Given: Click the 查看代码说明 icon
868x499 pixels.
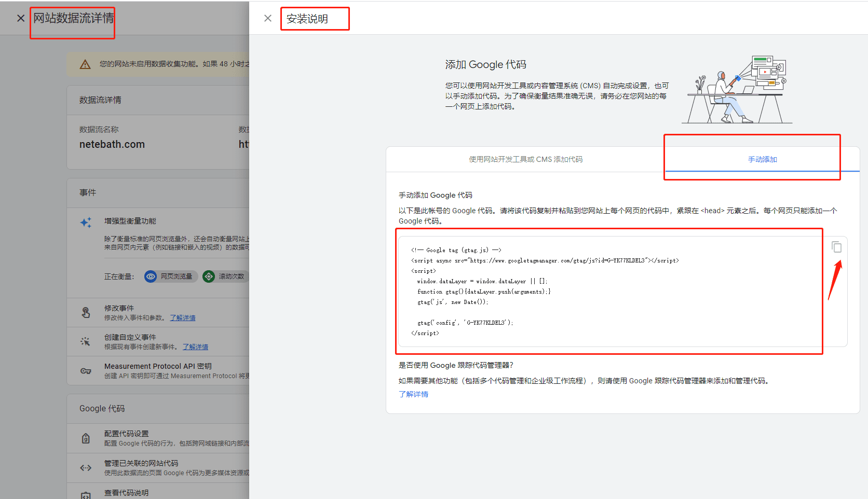Looking at the screenshot, I should [86, 495].
